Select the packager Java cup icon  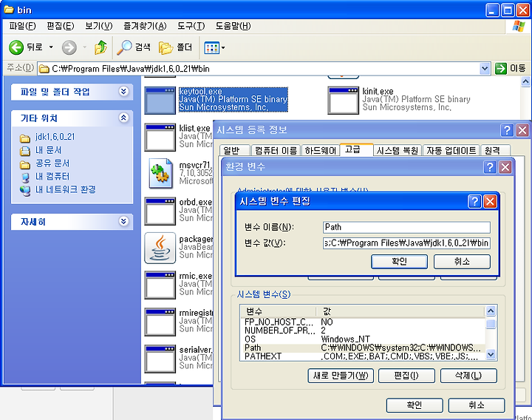click(x=160, y=248)
